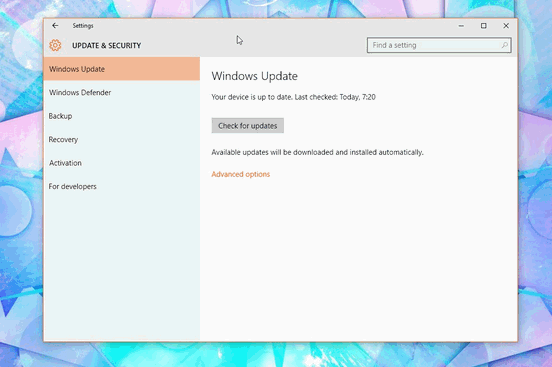Screen dimensions: 552x367
Task: Focus the Find a setting field
Action: coord(439,45)
